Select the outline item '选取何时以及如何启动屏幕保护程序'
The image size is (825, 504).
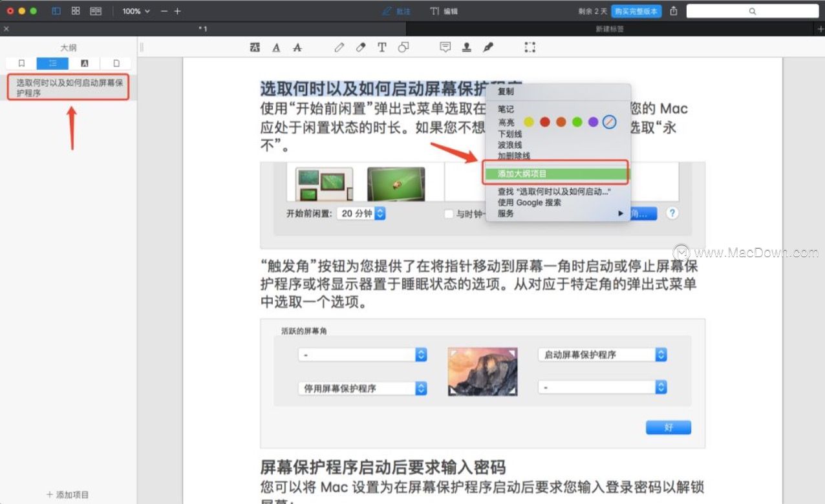click(69, 87)
